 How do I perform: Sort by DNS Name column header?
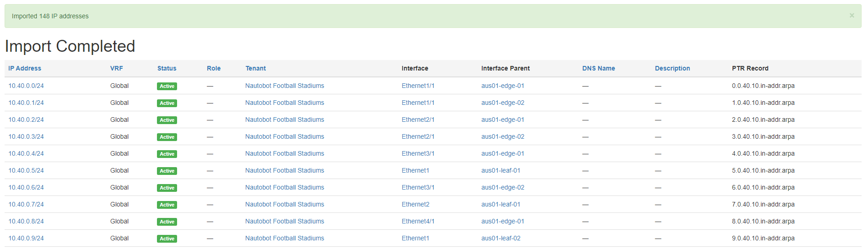(x=598, y=68)
